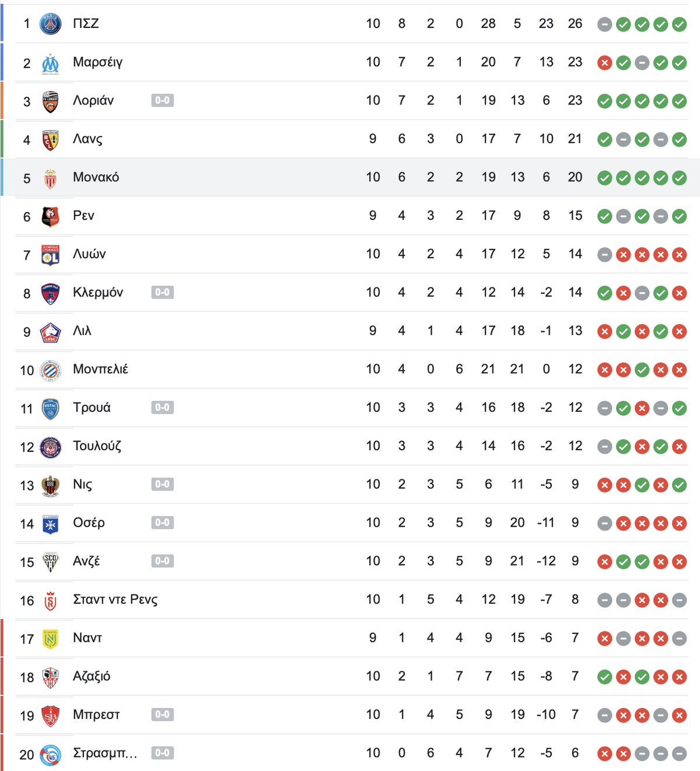Click Μαρσέιγ's first red loss form icon

coord(605,62)
